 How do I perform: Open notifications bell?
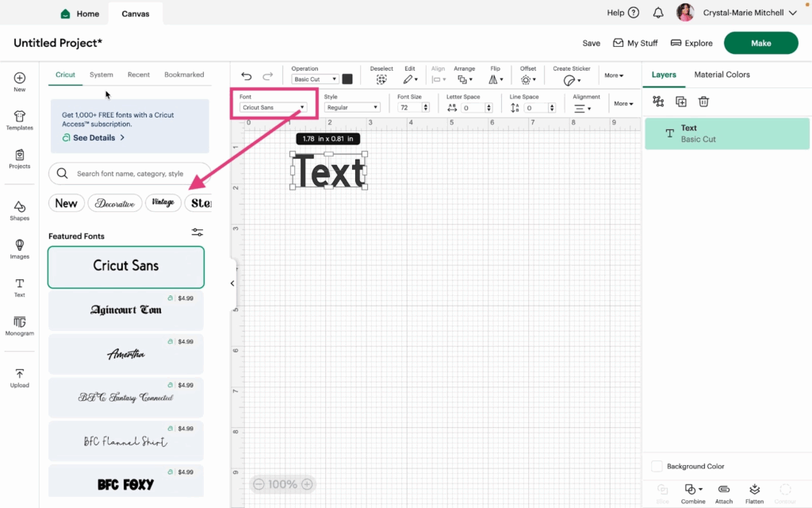(658, 13)
